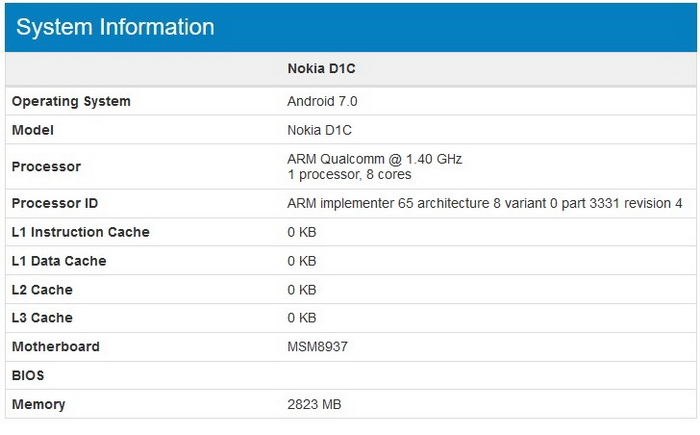Click the ARM Qualcomm @ 1.40 GHz text
The width and height of the screenshot is (700, 435).
click(375, 159)
